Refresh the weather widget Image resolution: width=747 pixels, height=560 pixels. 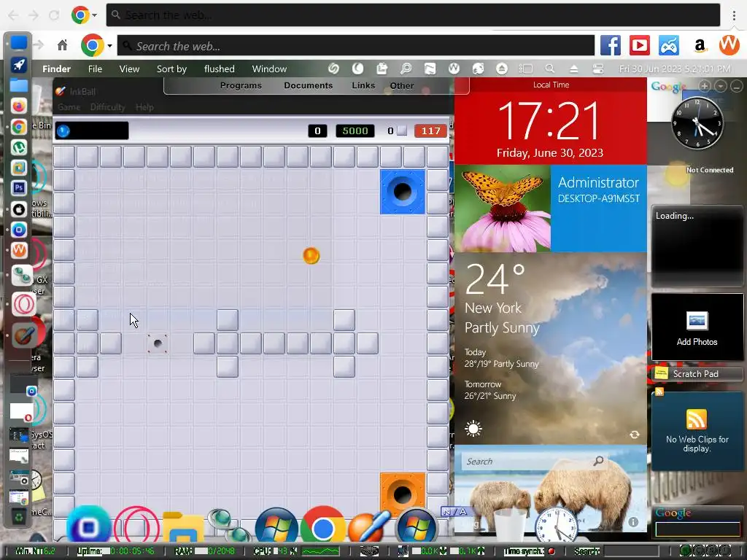[x=634, y=435]
